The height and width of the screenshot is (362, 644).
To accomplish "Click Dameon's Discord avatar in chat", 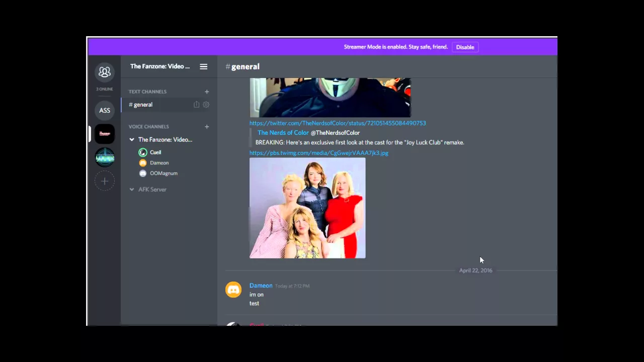I will (233, 290).
